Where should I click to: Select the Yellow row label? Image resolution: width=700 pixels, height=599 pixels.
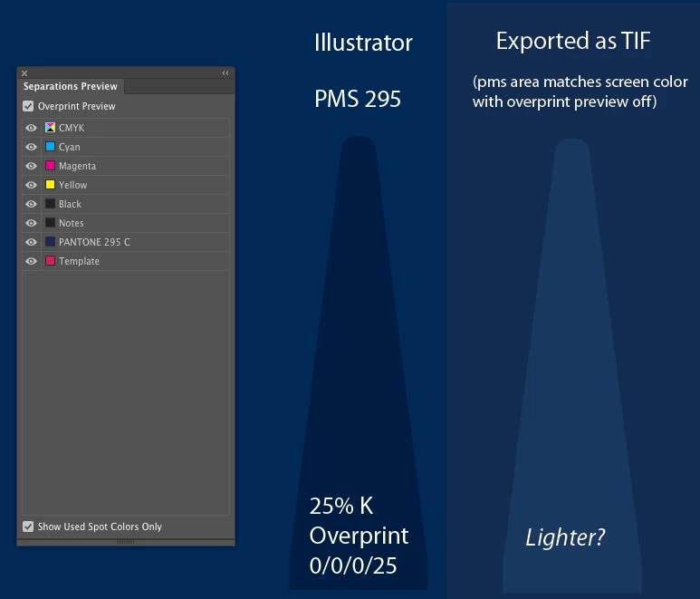(72, 185)
